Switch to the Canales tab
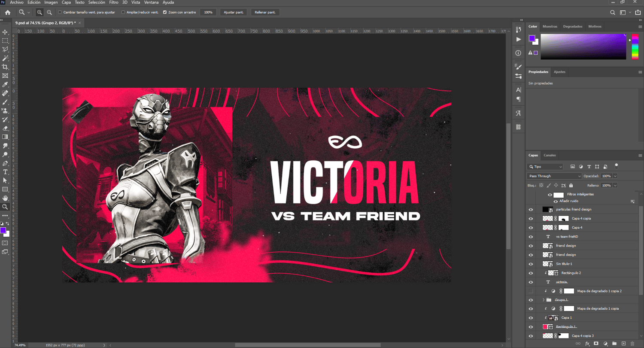The width and height of the screenshot is (644, 348). pyautogui.click(x=550, y=156)
